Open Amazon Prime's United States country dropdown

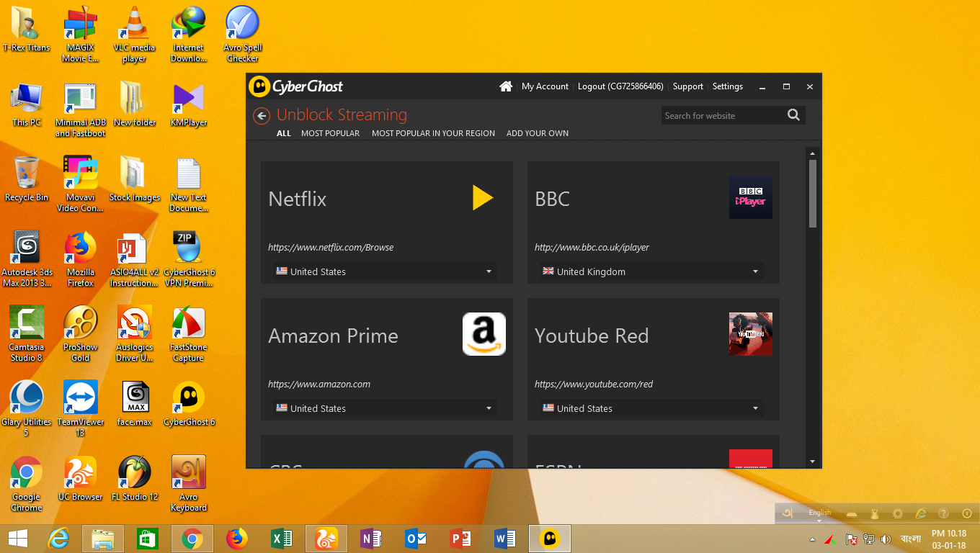tap(385, 408)
